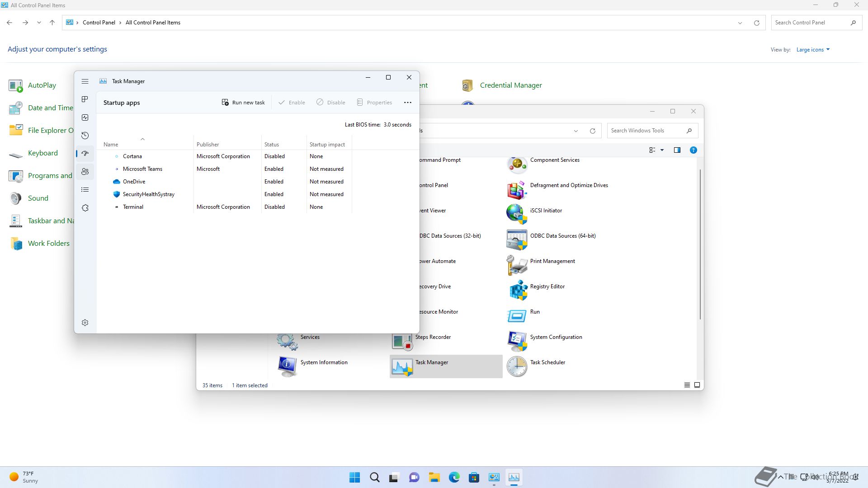Sort startup apps by Status column
The width and height of the screenshot is (868, 488).
(x=284, y=145)
